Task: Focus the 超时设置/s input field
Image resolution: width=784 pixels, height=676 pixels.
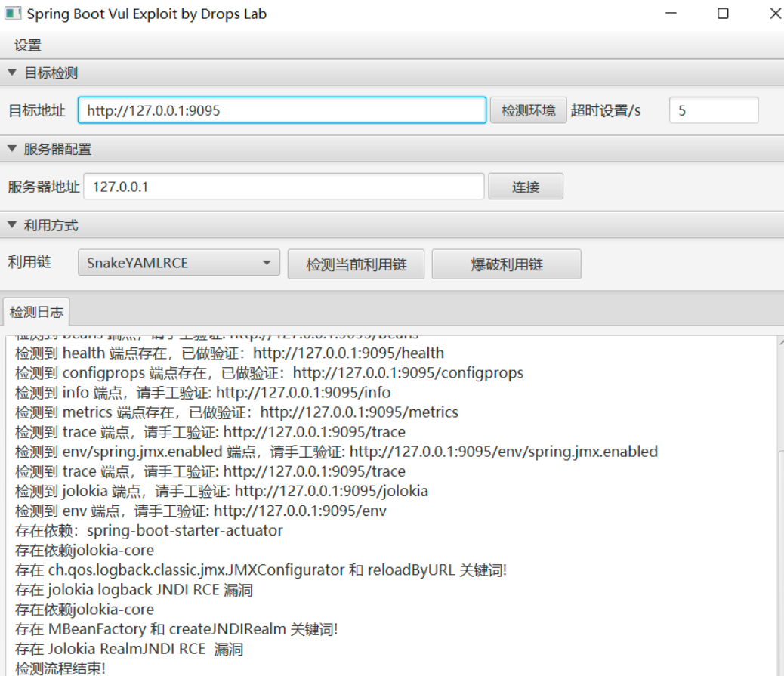Action: click(x=714, y=110)
